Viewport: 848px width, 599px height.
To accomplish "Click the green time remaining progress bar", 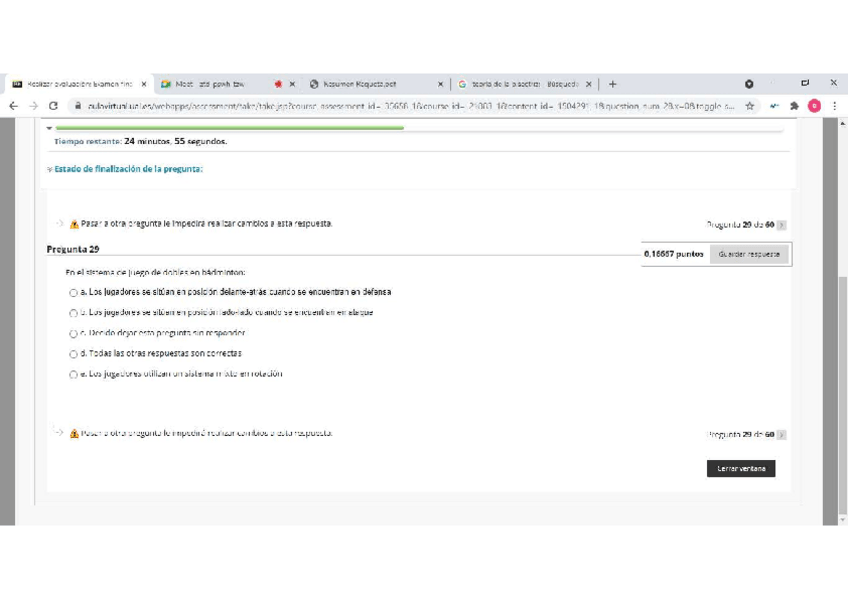I will pyautogui.click(x=229, y=128).
